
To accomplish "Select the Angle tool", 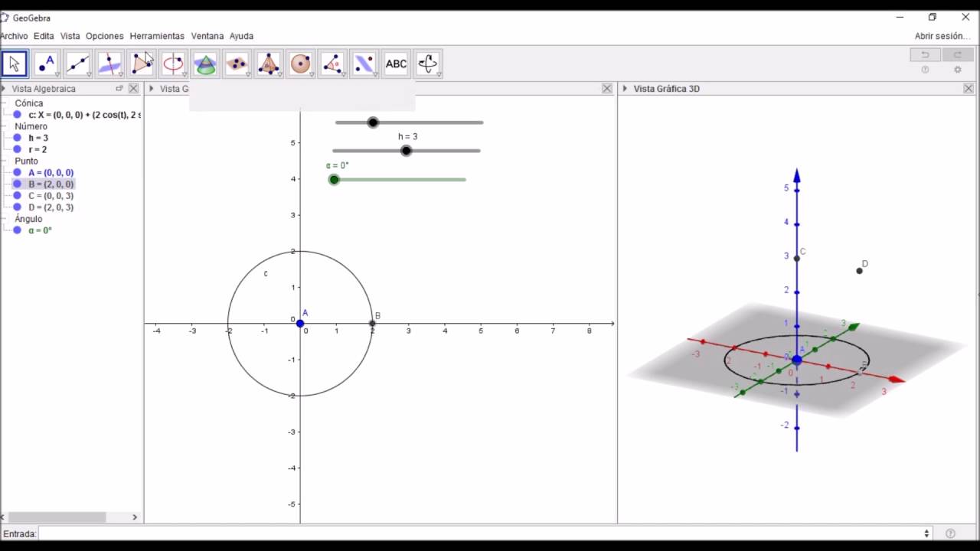I will pos(332,64).
